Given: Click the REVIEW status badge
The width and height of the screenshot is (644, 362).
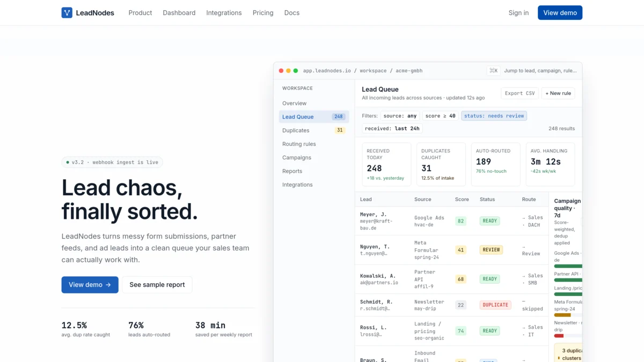Looking at the screenshot, I should [x=491, y=250].
